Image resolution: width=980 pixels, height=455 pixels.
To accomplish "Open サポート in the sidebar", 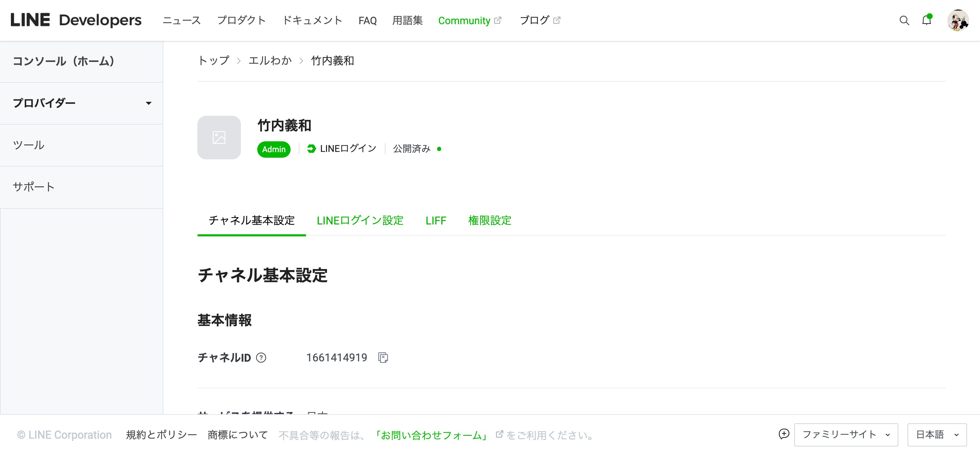I will click(x=81, y=187).
